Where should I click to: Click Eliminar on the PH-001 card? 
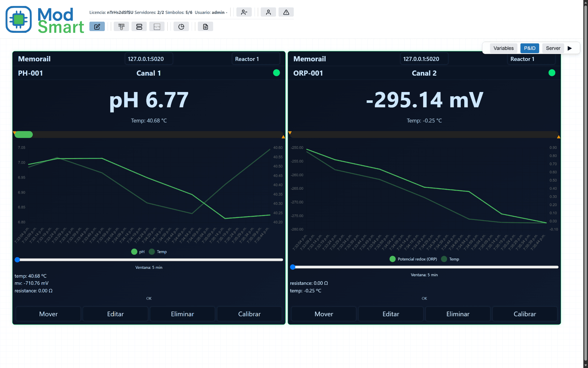tap(182, 314)
